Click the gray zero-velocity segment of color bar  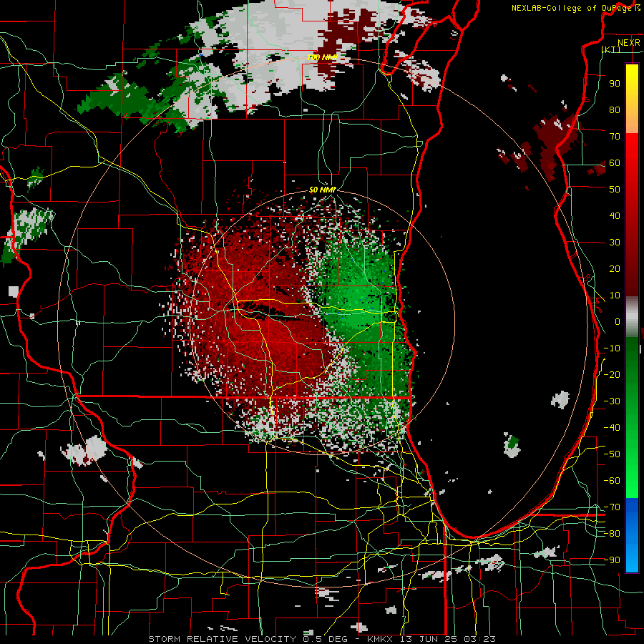pyautogui.click(x=632, y=317)
